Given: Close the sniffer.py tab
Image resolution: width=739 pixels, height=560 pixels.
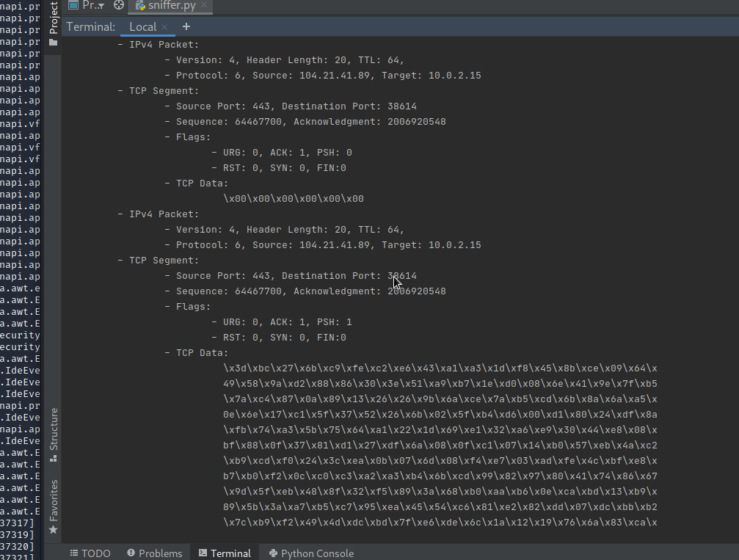Looking at the screenshot, I should coord(204,4).
